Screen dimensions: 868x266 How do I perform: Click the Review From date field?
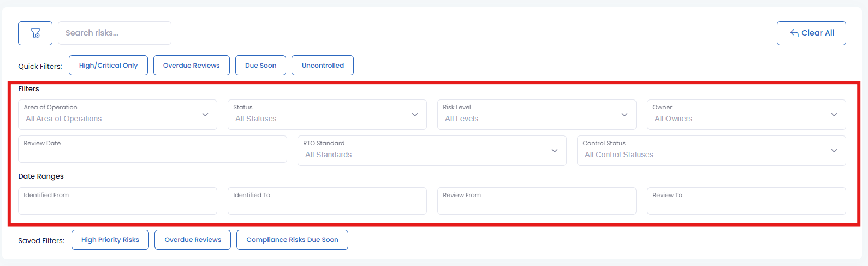[537, 202]
